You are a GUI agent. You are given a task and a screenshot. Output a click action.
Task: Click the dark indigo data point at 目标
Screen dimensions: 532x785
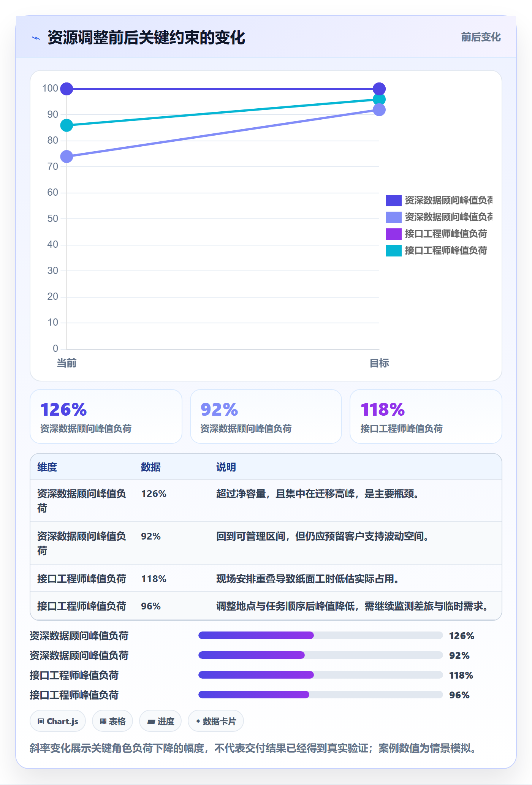coord(379,89)
